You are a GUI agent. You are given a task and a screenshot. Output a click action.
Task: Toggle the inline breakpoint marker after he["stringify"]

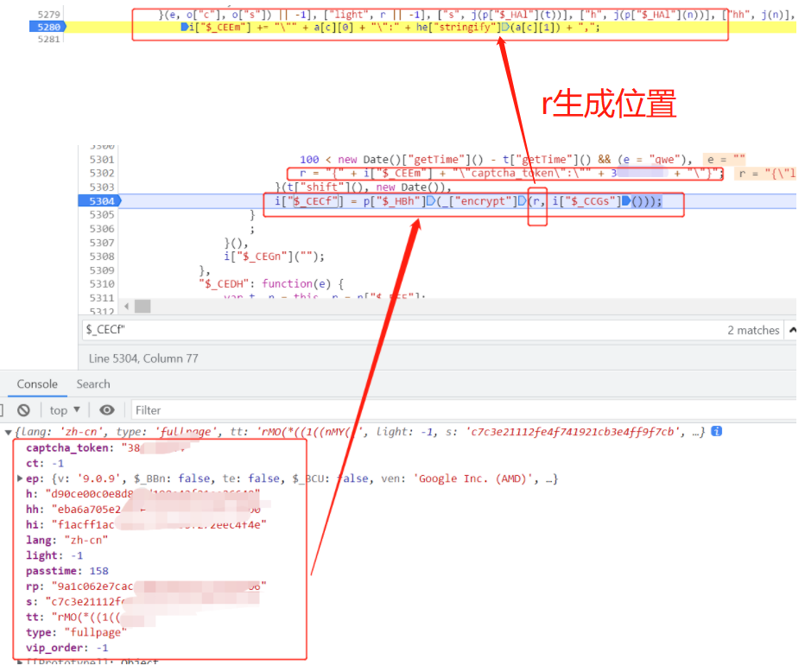(x=505, y=27)
